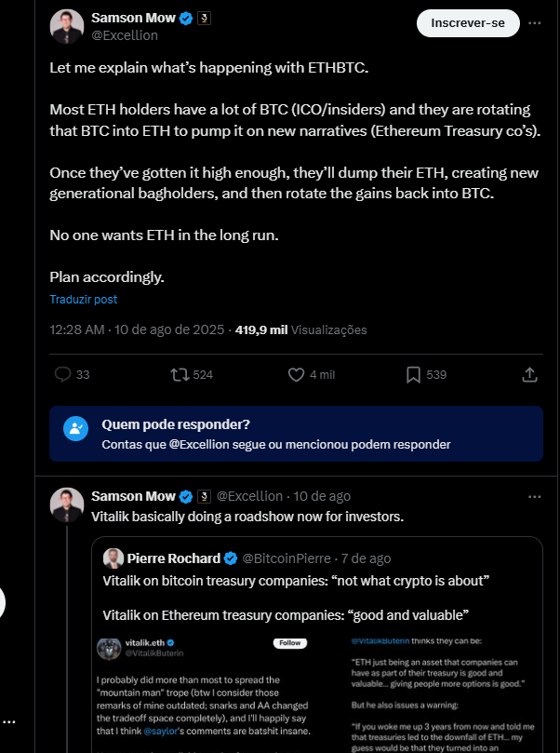Click the repost icon showing 524
This screenshot has width=560, height=753.
click(180, 374)
